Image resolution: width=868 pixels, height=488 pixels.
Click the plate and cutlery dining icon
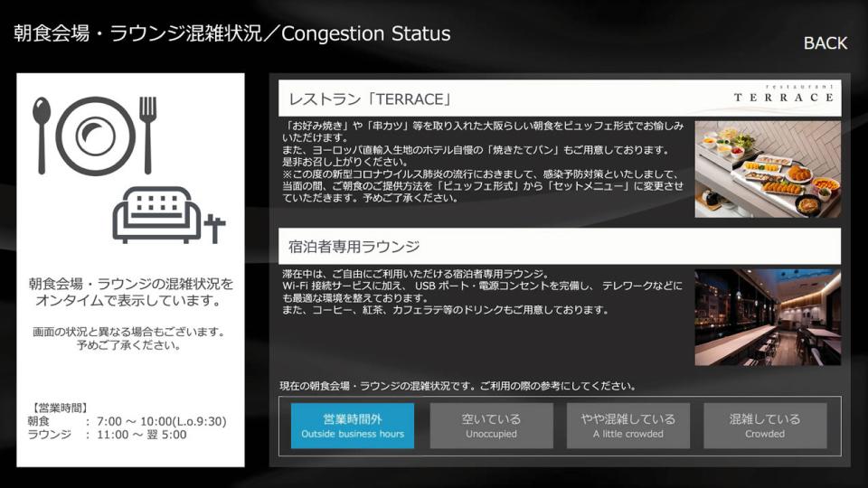coord(95,136)
